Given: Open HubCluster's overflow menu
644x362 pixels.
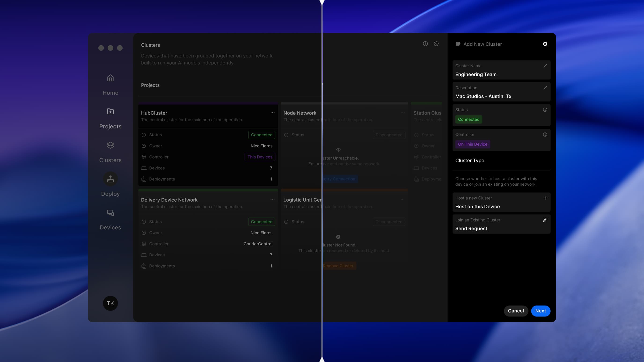Looking at the screenshot, I should (272, 113).
